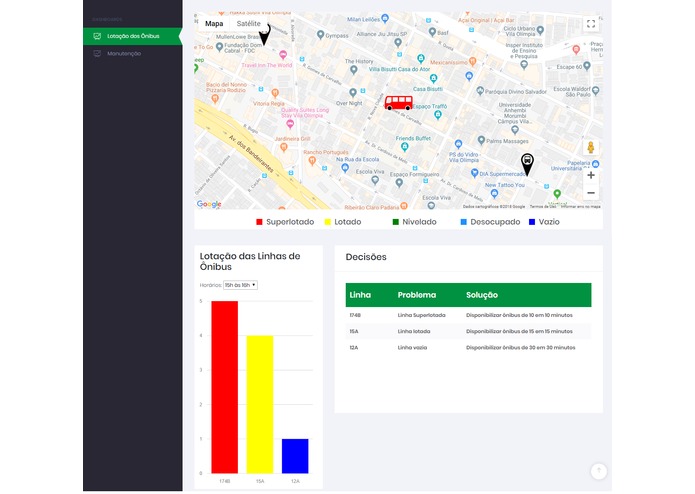Click the Milan Leilões map pin
The image size is (695, 494).
click(x=385, y=18)
